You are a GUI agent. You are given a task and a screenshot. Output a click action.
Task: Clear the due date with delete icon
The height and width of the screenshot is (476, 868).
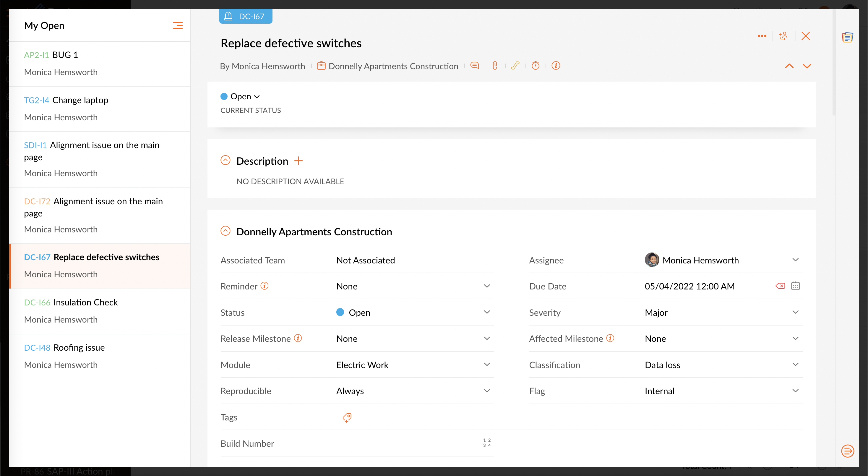point(780,286)
